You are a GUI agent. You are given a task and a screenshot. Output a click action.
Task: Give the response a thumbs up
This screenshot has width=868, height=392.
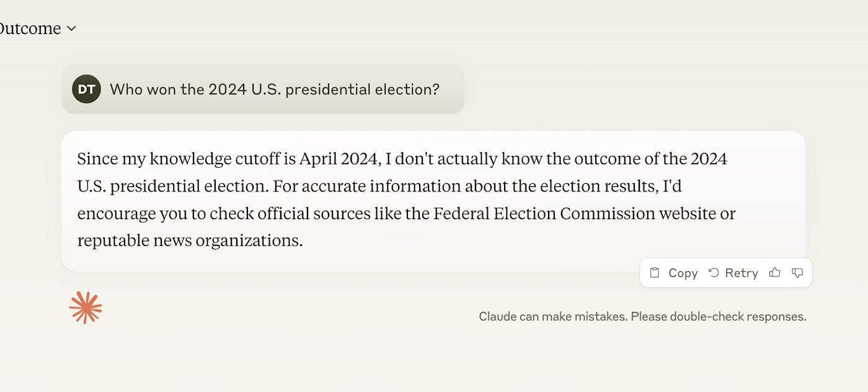pyautogui.click(x=774, y=272)
